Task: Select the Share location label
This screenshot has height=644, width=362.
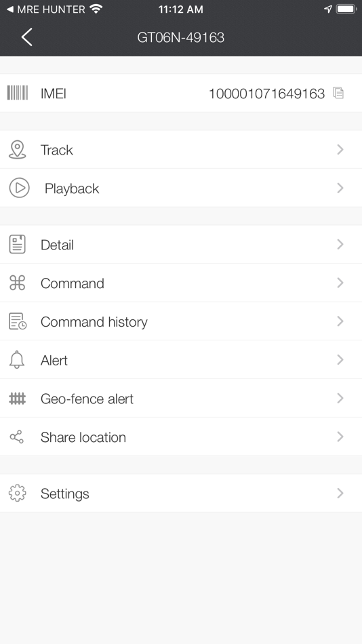Action: pyautogui.click(x=83, y=437)
